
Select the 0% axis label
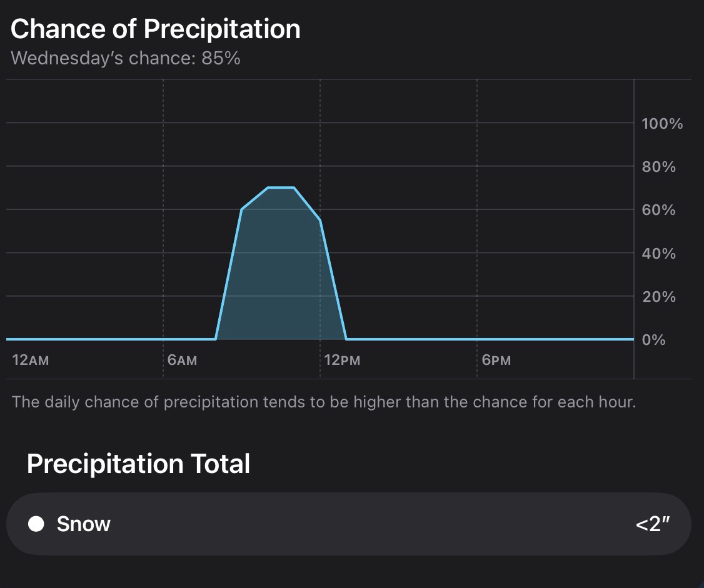point(653,340)
